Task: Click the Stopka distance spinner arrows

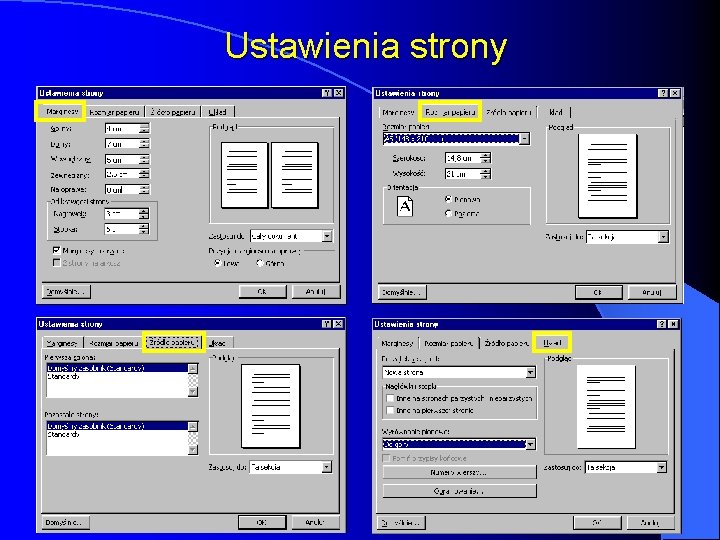Action: [144, 229]
